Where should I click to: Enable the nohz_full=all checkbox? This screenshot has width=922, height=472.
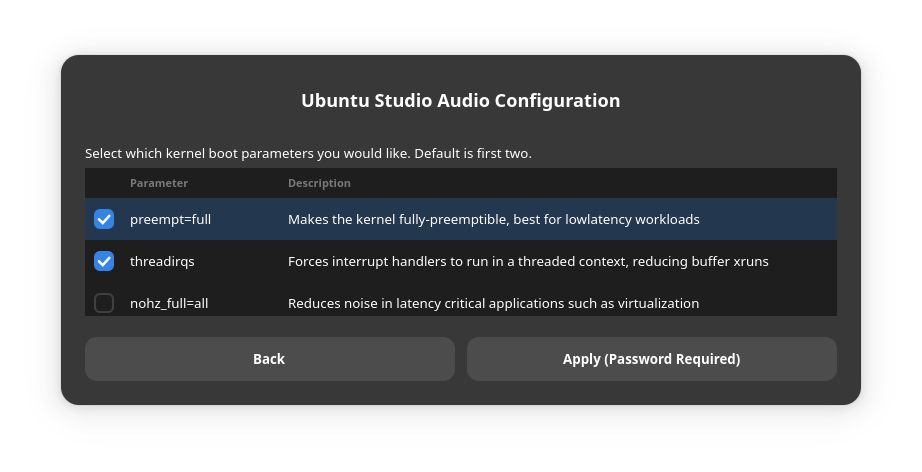coord(104,303)
